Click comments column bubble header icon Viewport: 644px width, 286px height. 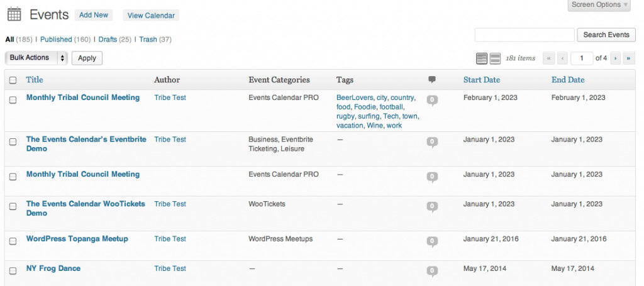click(x=431, y=80)
